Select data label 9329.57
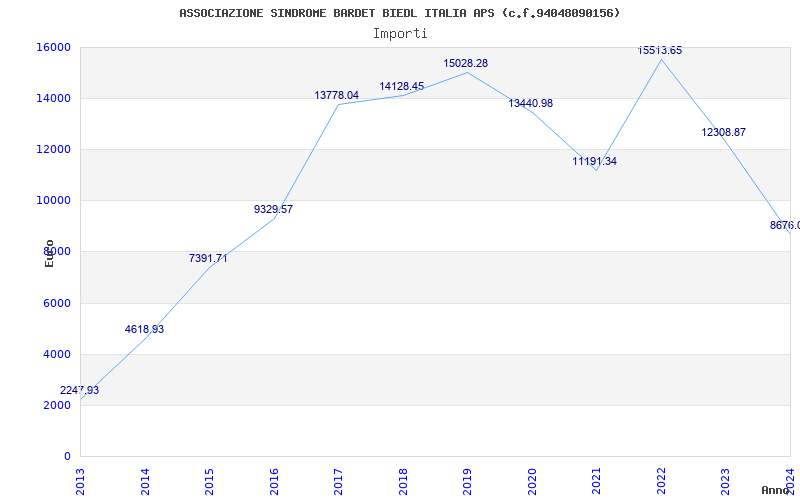 tap(273, 209)
